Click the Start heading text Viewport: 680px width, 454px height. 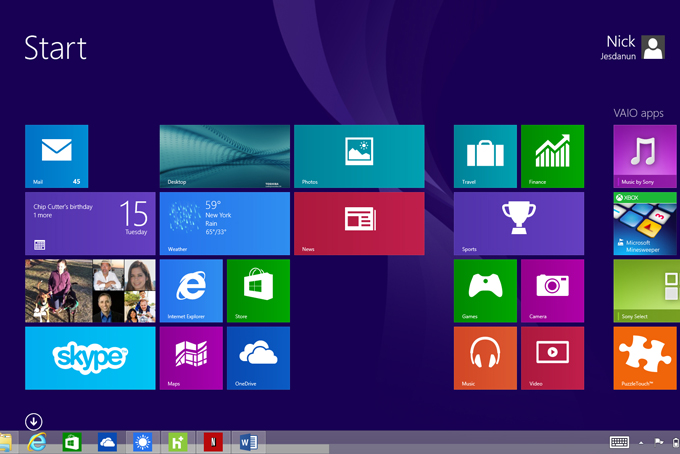click(56, 48)
